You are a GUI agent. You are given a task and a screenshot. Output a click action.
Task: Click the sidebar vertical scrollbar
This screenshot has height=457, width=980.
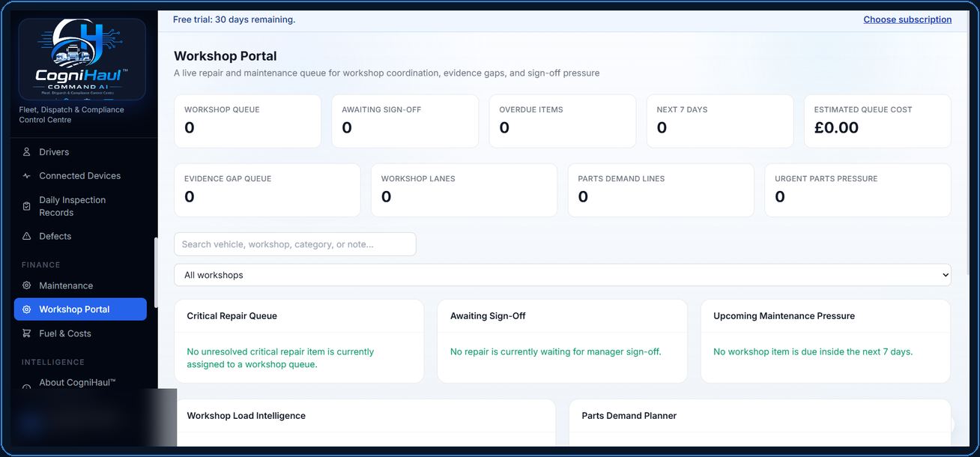(x=156, y=272)
